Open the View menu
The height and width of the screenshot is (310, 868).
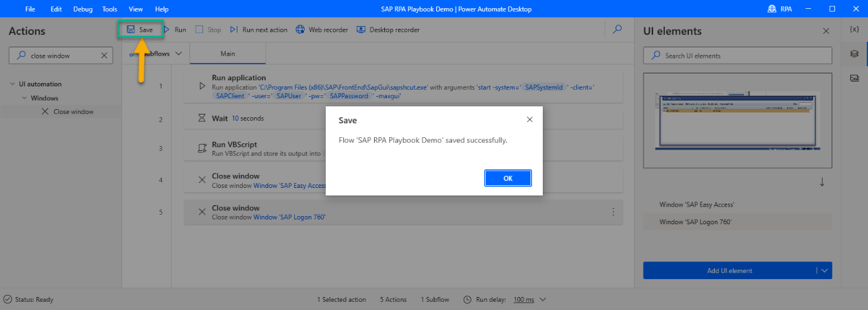135,9
